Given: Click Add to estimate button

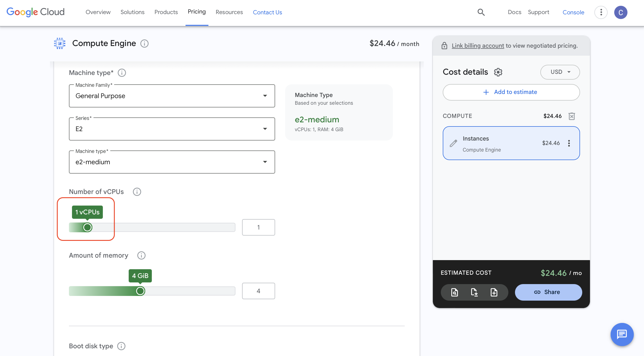Looking at the screenshot, I should 511,92.
